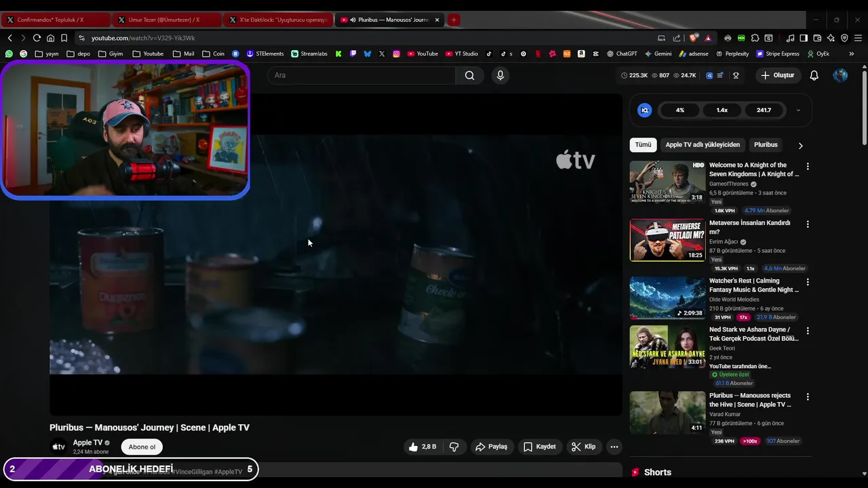Open WhatsApp bookmark icon
The height and width of the screenshot is (488, 868).
[9, 54]
